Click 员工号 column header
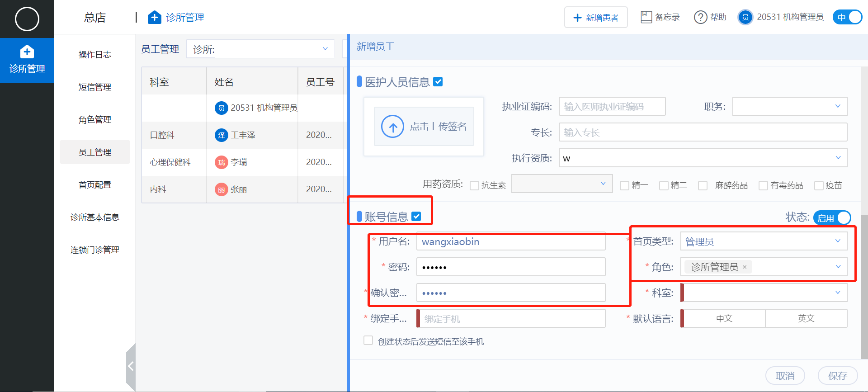The height and width of the screenshot is (392, 868). (321, 82)
